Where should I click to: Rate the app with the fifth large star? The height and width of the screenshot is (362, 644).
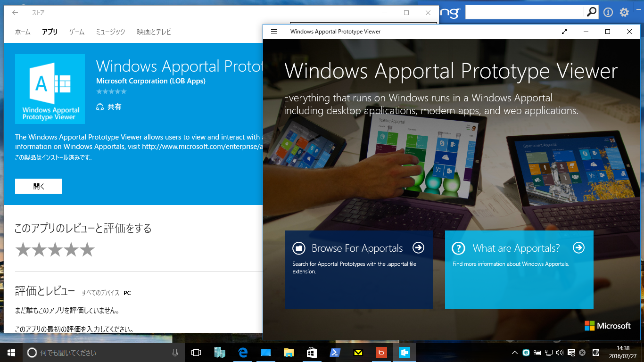click(x=87, y=250)
